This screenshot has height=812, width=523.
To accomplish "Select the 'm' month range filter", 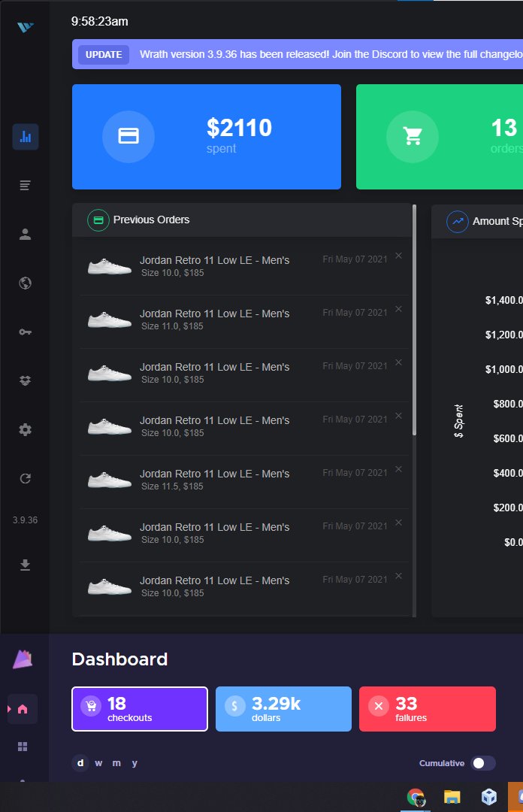I will (116, 763).
